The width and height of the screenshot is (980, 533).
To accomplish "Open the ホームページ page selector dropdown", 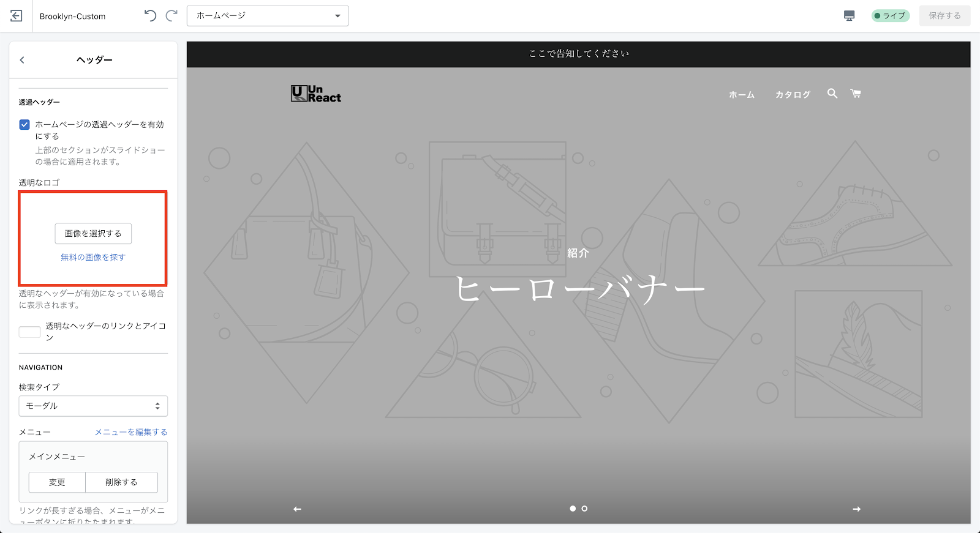I will [268, 16].
